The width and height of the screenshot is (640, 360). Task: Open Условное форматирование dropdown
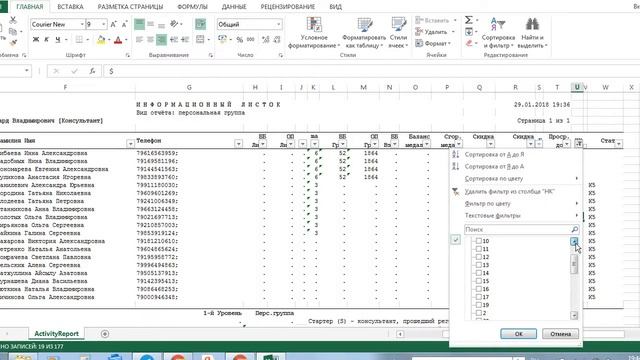click(x=314, y=33)
